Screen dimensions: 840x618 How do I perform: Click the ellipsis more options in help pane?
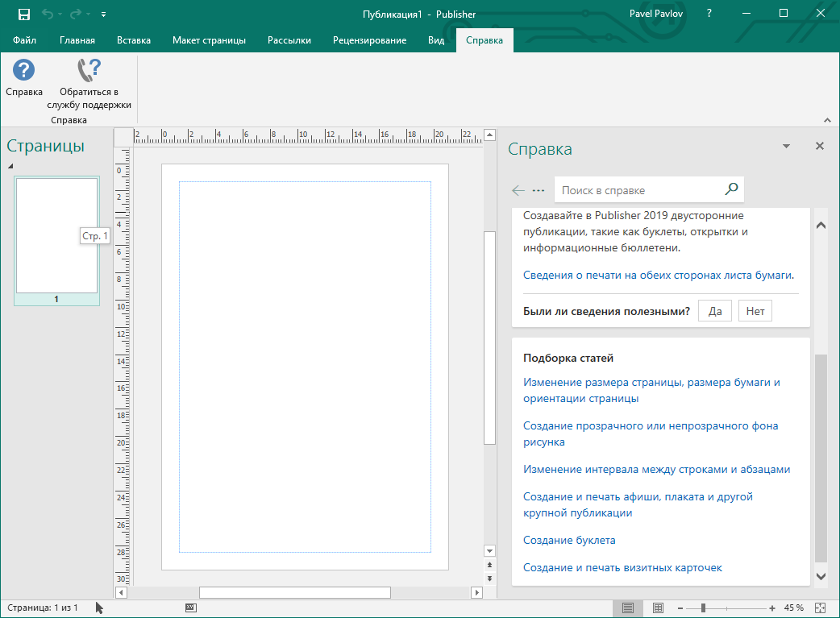(539, 190)
